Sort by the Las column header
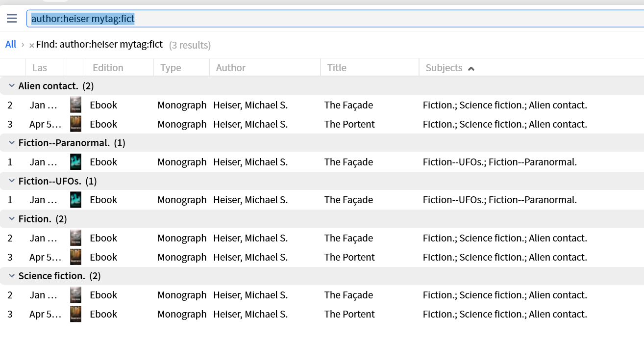Screen dimensions: 644x346 click(40, 68)
